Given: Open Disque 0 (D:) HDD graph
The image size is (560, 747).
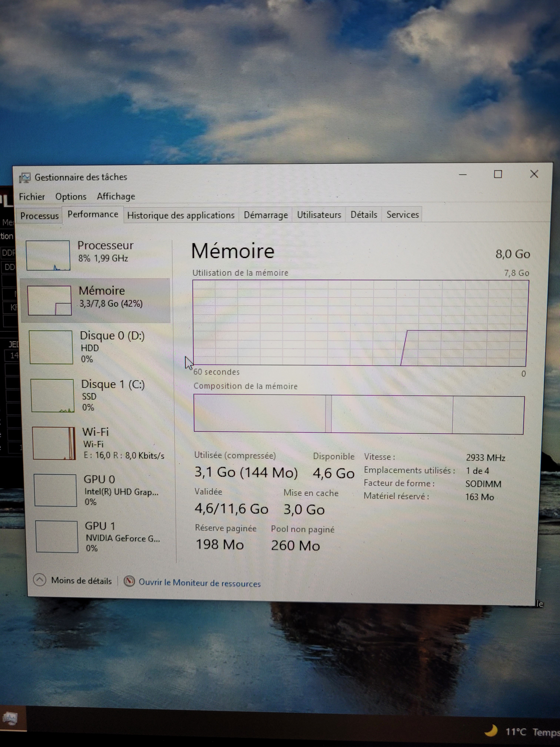Looking at the screenshot, I should [51, 347].
